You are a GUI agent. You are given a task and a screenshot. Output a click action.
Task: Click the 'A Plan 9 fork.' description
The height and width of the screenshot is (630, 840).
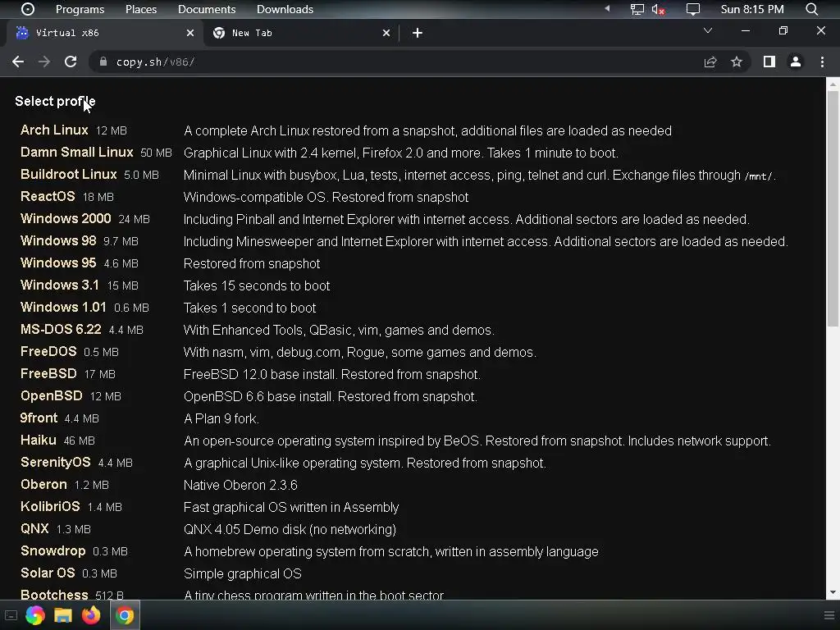point(221,418)
